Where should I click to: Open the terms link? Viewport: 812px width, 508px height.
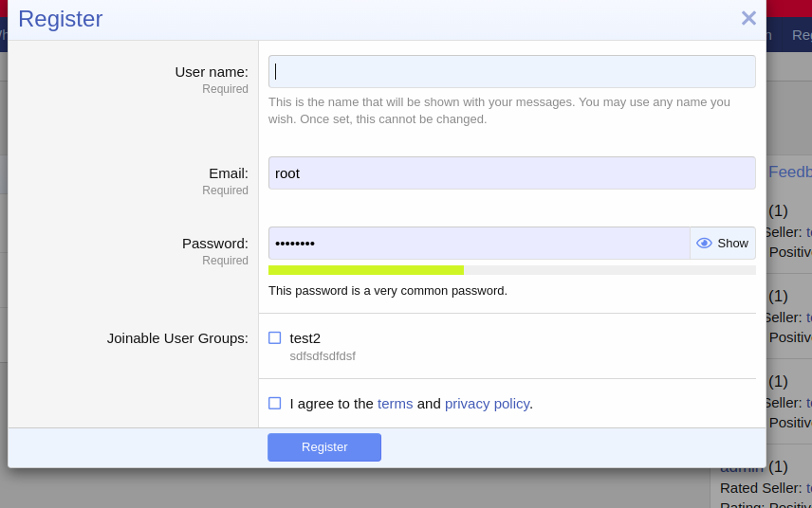coord(395,403)
